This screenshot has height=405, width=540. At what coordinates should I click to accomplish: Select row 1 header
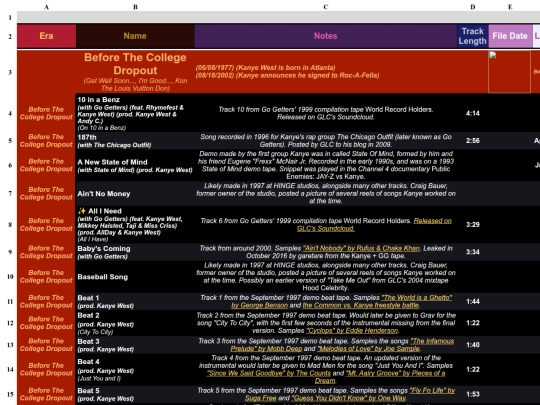pyautogui.click(x=10, y=17)
